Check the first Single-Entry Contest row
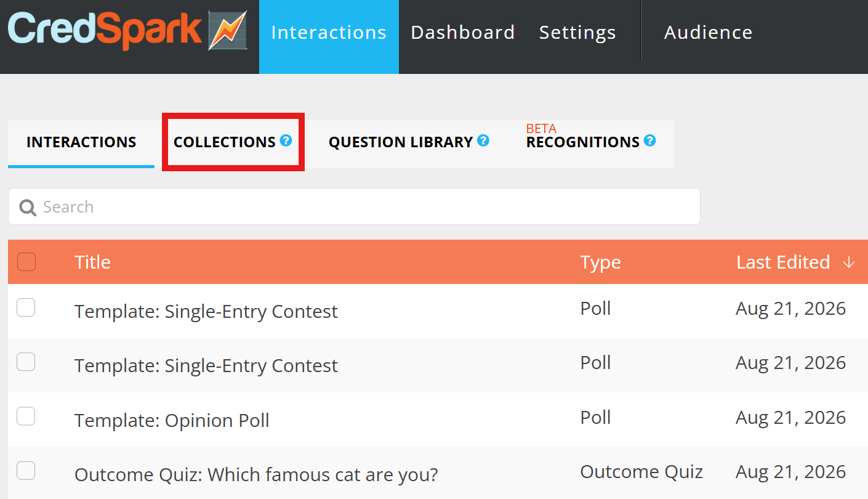The height and width of the screenshot is (499, 868). 26,307
